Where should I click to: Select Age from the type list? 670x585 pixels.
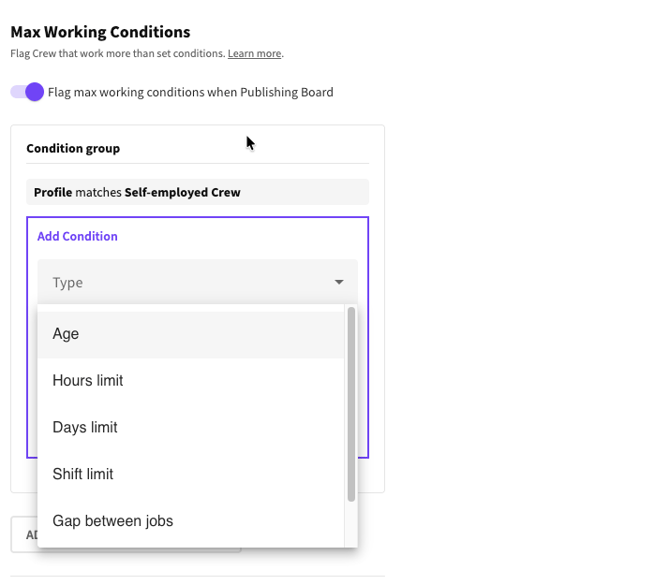(66, 334)
